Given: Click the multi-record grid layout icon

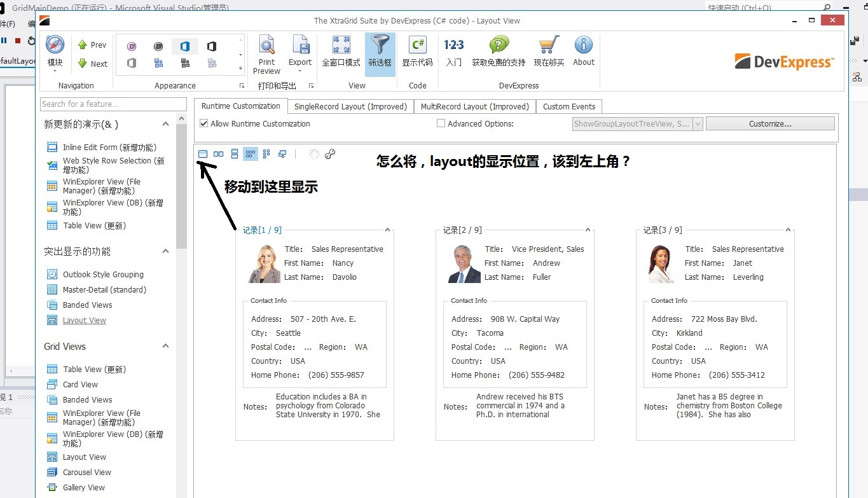Looking at the screenshot, I should click(251, 153).
